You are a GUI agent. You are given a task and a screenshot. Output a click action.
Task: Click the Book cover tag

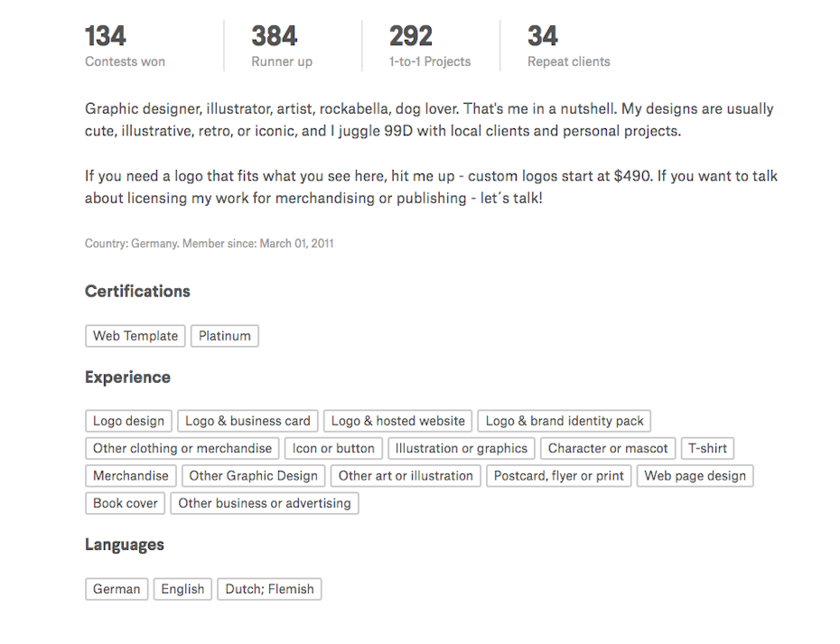[x=126, y=503]
